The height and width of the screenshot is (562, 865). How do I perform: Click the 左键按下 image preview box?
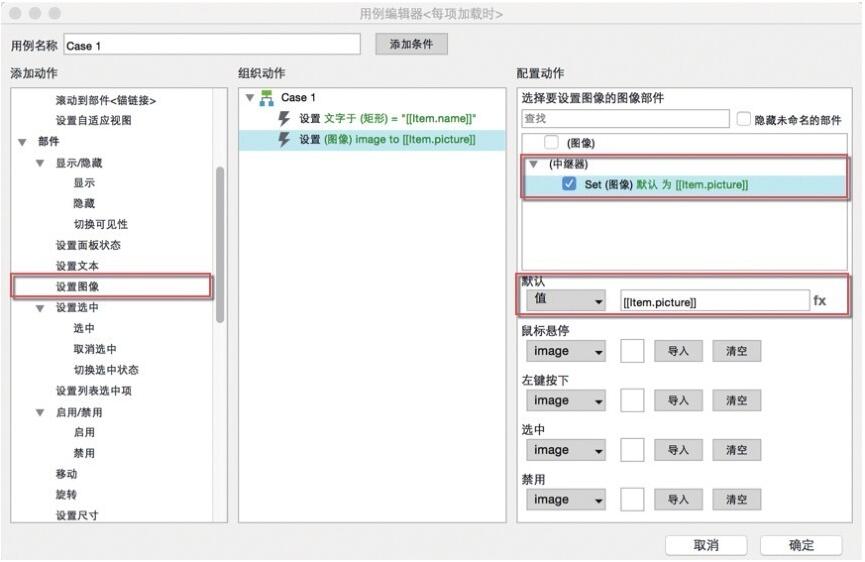(632, 401)
